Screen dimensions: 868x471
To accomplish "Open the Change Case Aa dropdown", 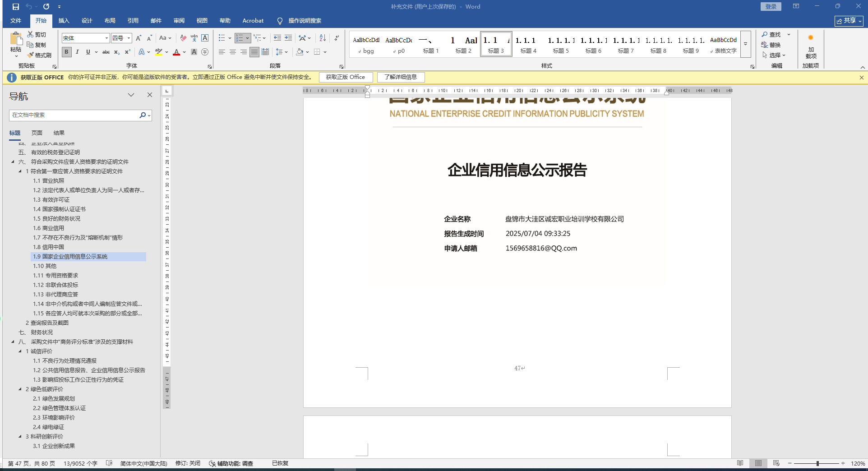I will tap(165, 38).
